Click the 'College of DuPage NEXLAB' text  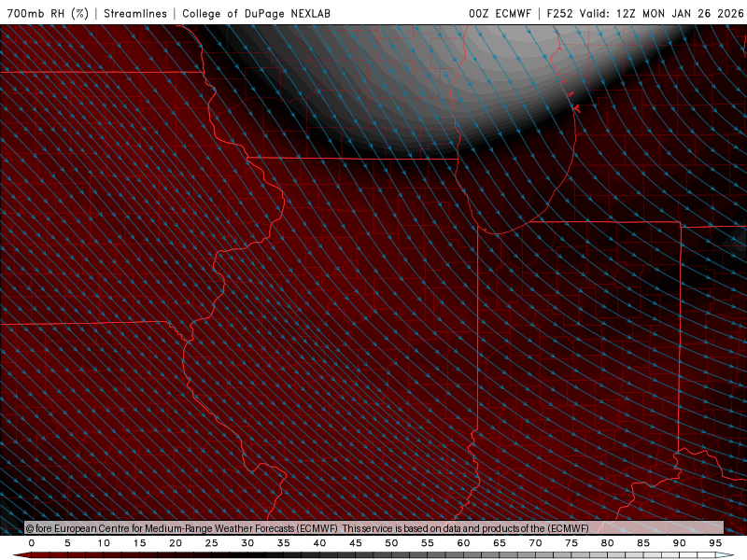[256, 13]
